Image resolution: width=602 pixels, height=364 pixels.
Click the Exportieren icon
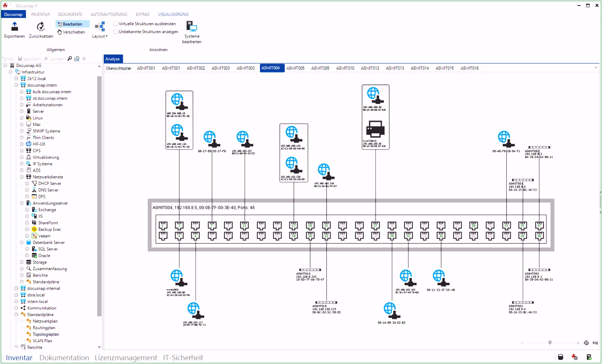[x=14, y=27]
